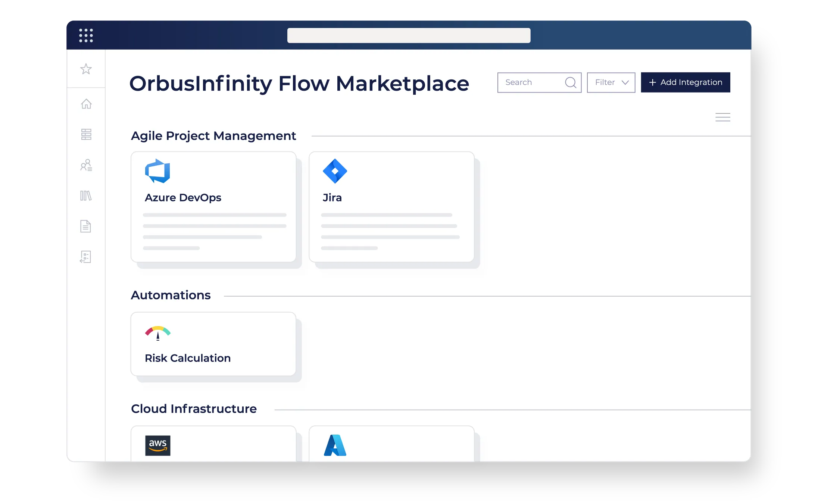Click the Add Integration button

(686, 82)
